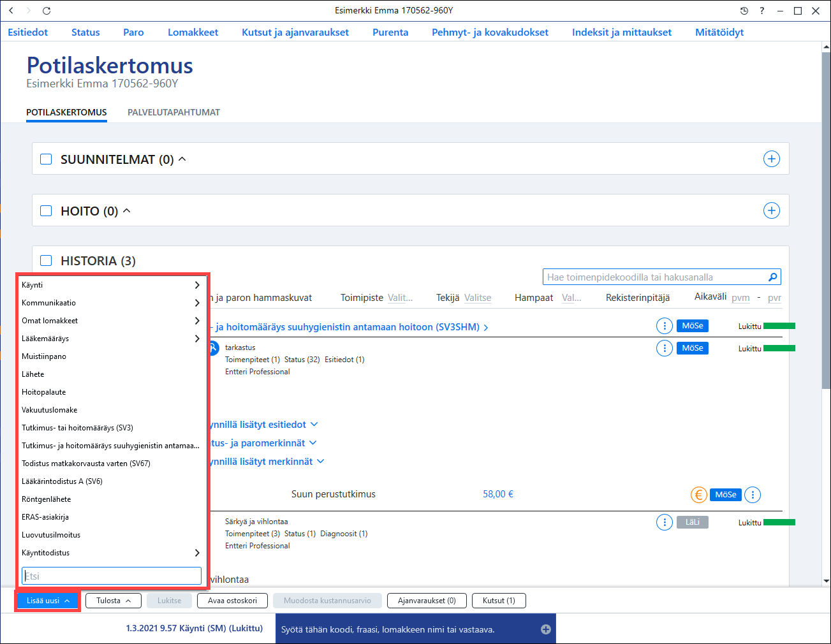Viewport: 831px width, 644px height.
Task: Check the HISTORIA checkbox
Action: (46, 260)
